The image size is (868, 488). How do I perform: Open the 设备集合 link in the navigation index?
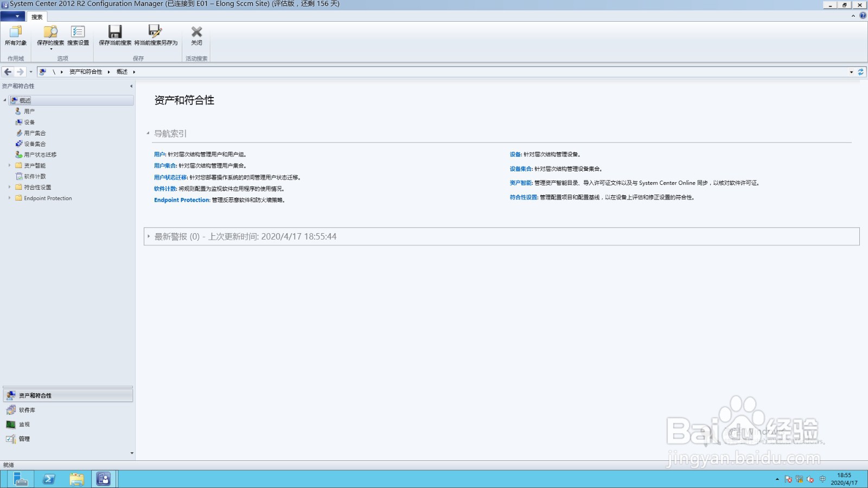coord(521,169)
